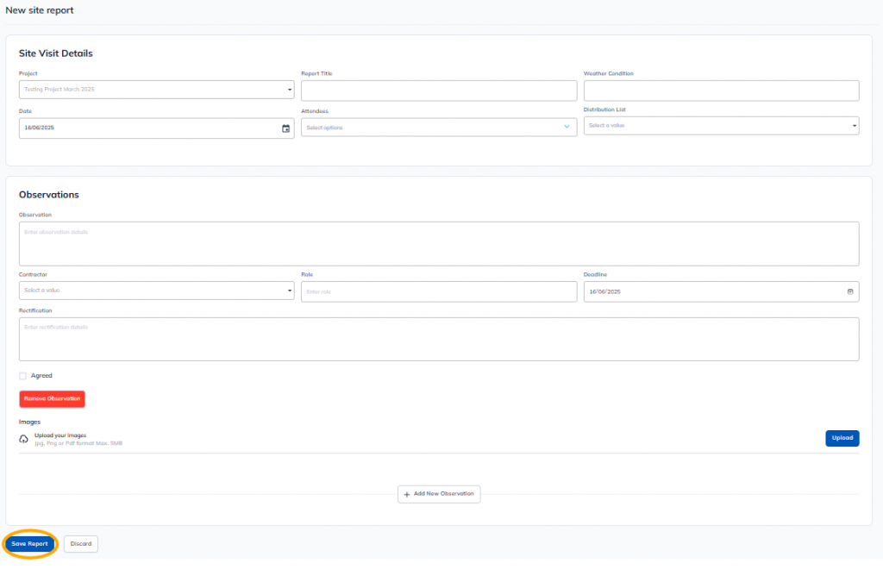Click the red Remove Observation button
The height and width of the screenshot is (588, 883).
coord(52,398)
